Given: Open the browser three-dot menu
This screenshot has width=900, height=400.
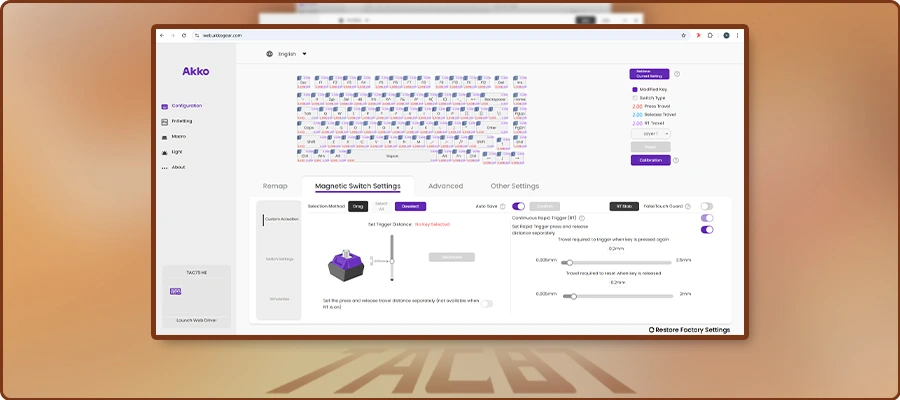Looking at the screenshot, I should 738,35.
